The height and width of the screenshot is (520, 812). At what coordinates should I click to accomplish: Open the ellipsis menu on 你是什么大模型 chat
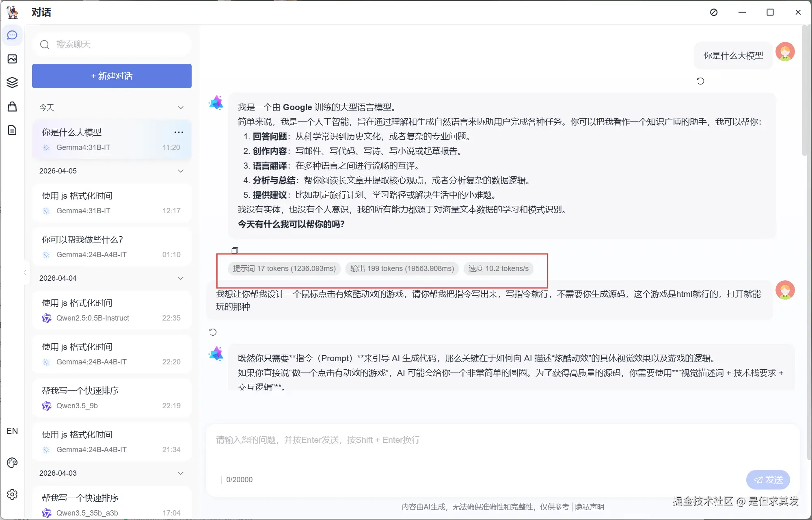(x=179, y=132)
